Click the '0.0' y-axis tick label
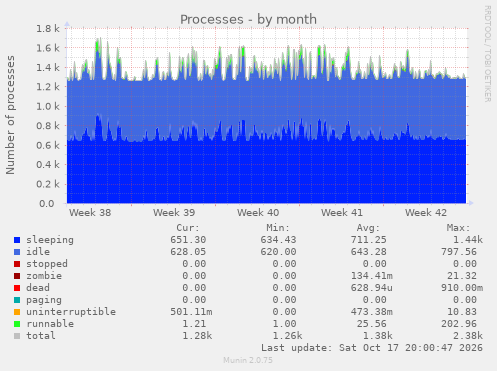Image resolution: width=497 pixels, height=371 pixels. tap(47, 204)
